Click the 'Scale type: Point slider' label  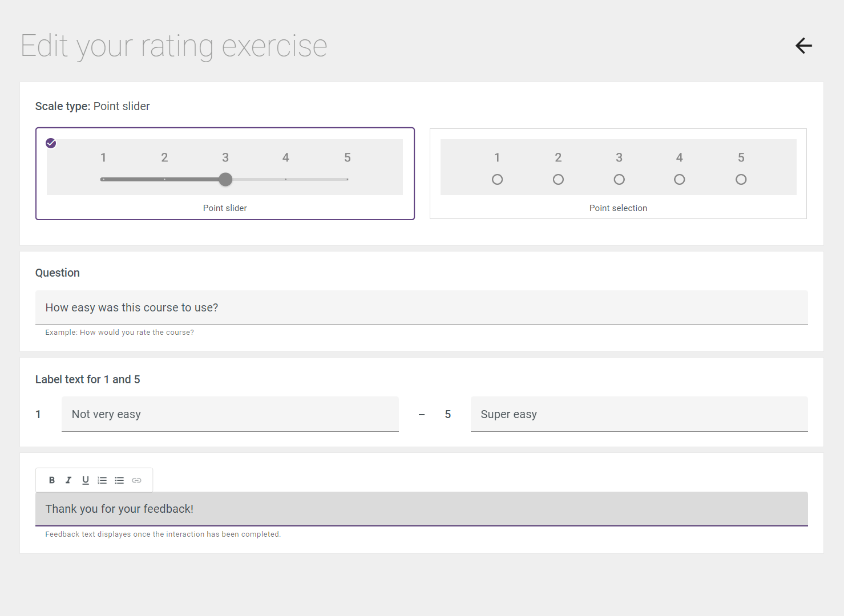pos(92,106)
